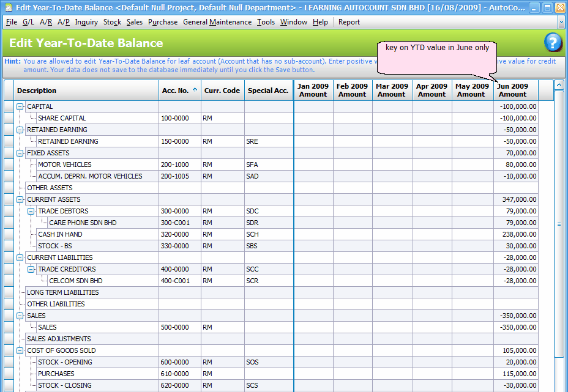Click account number 400-0000
The width and height of the screenshot is (568, 392).
(175, 269)
